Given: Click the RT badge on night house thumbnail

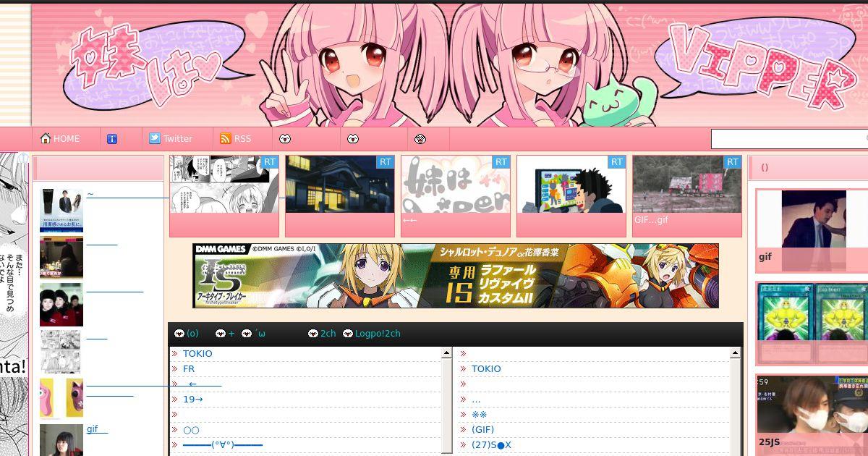Looking at the screenshot, I should 386,162.
